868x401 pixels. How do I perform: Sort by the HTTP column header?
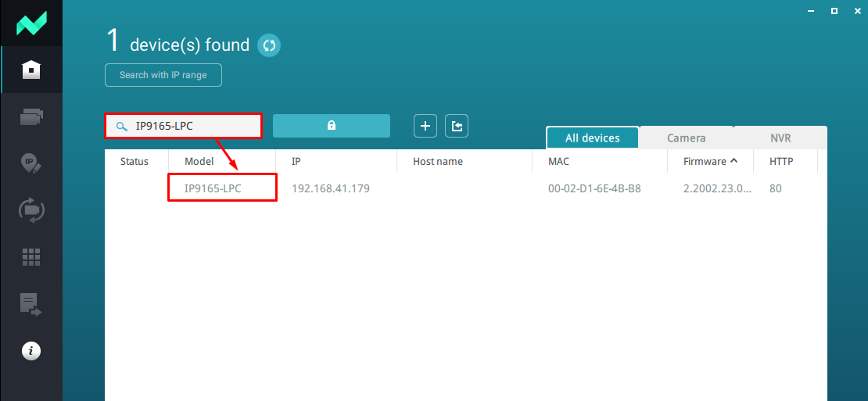click(781, 162)
